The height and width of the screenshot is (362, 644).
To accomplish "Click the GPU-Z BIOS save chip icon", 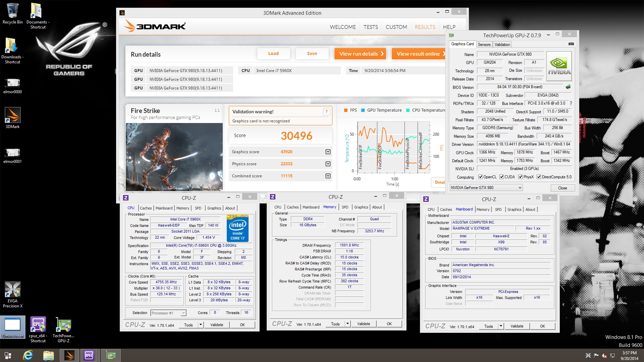I will [568, 87].
